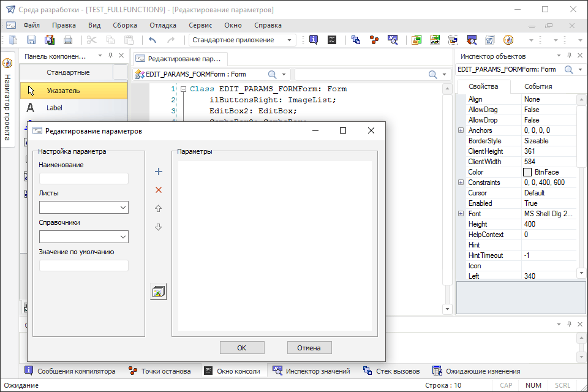Viewport: 588px width, 392px height.
Task: Click the Наименование text field
Action: pyautogui.click(x=84, y=179)
